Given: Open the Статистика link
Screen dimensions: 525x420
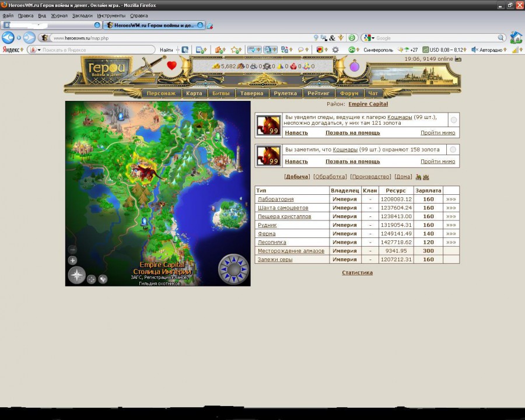Looking at the screenshot, I should pos(357,272).
